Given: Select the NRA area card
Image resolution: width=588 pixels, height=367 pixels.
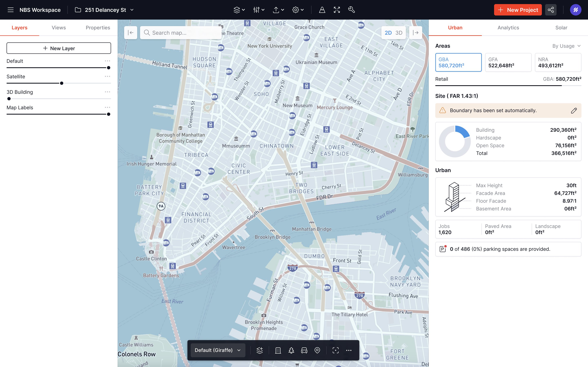Looking at the screenshot, I should click(x=558, y=62).
